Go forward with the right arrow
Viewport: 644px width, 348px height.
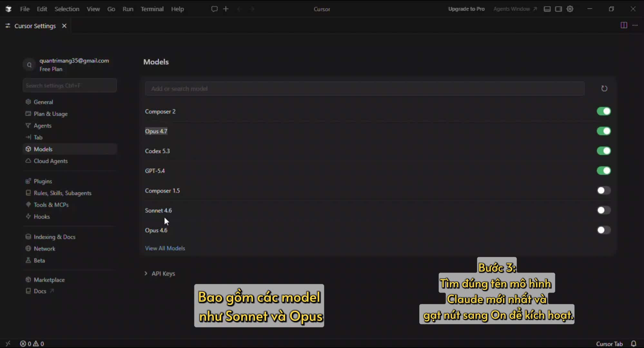pos(252,9)
